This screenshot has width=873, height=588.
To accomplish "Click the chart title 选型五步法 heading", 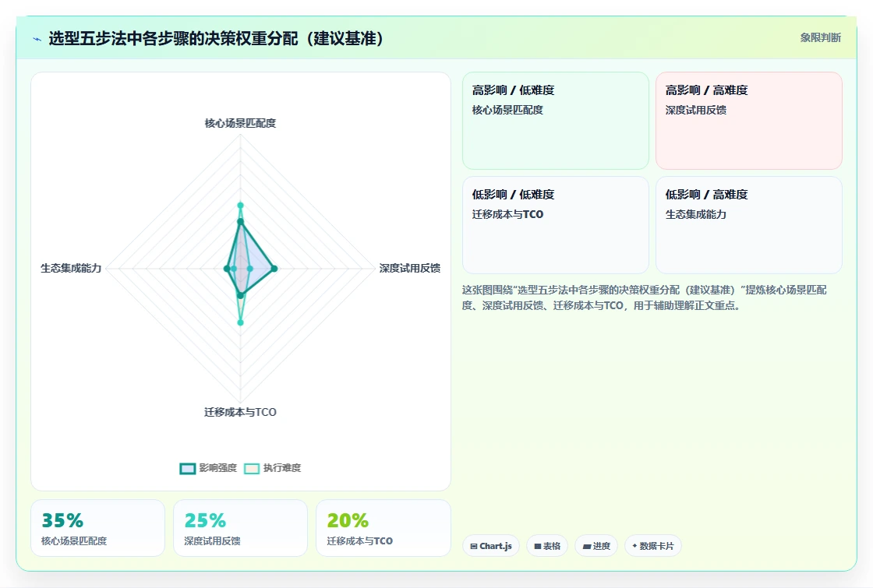I will [216, 38].
